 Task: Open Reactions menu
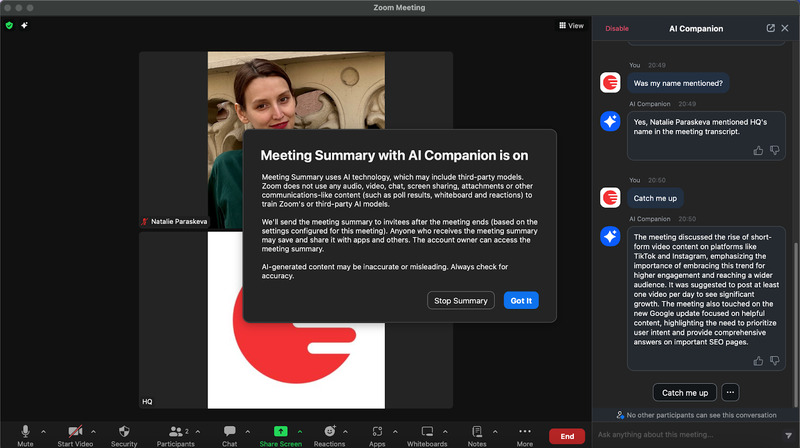click(x=329, y=436)
